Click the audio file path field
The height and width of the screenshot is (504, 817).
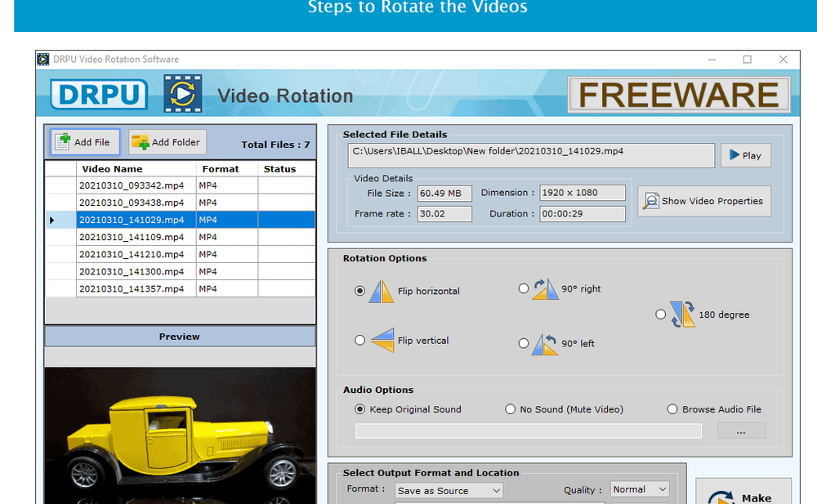pos(529,431)
